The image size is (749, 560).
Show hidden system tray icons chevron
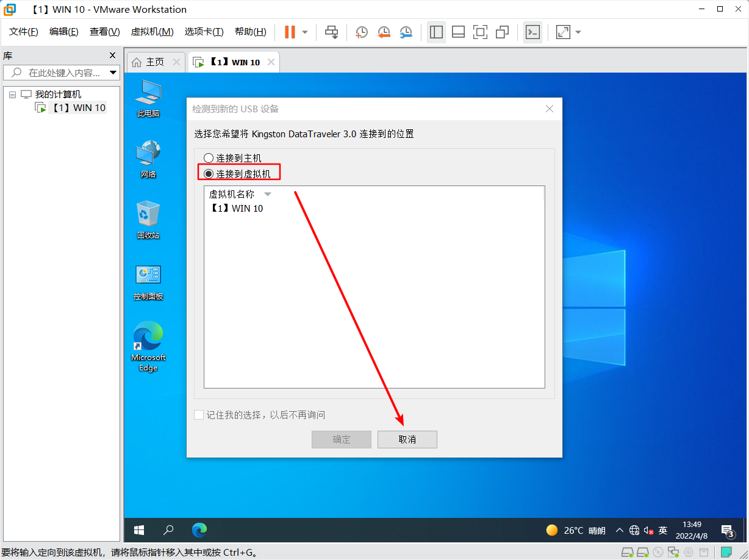pos(620,530)
